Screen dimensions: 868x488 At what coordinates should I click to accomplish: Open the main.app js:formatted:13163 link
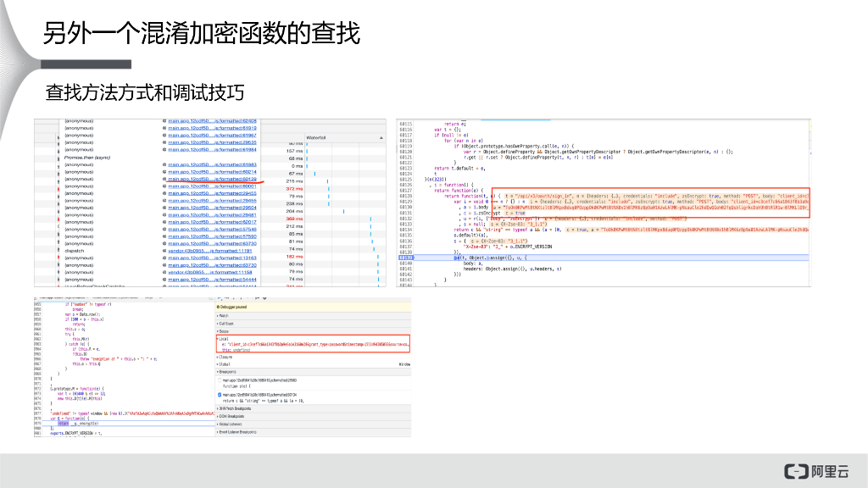(212, 258)
